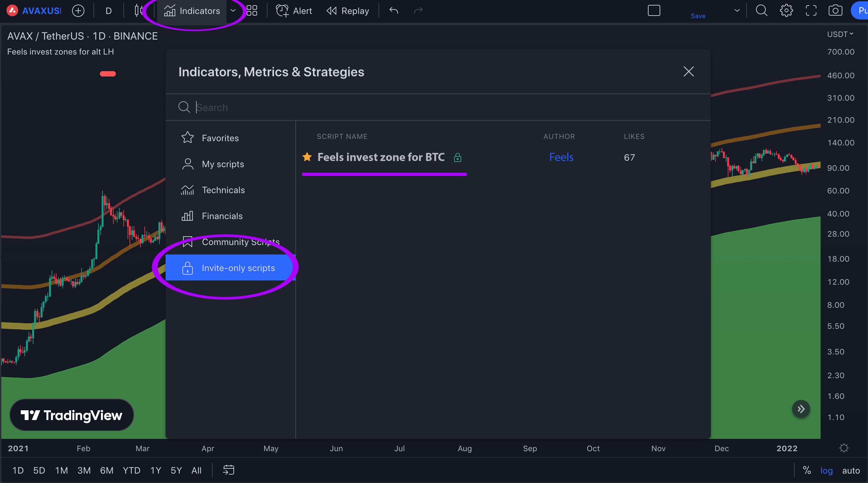Image resolution: width=868 pixels, height=483 pixels.
Task: Open the Go to date calendar icon
Action: (229, 470)
